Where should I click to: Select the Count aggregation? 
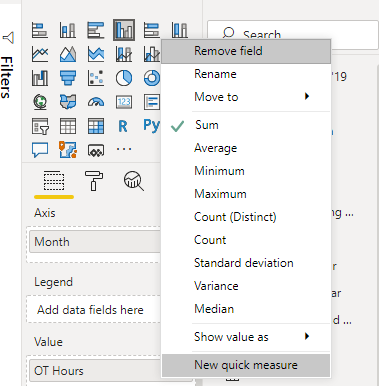246,240
